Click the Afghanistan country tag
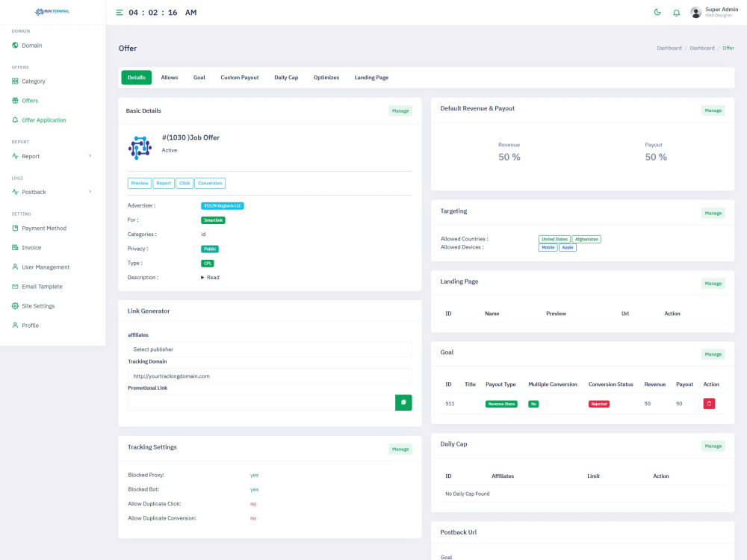 pos(586,239)
